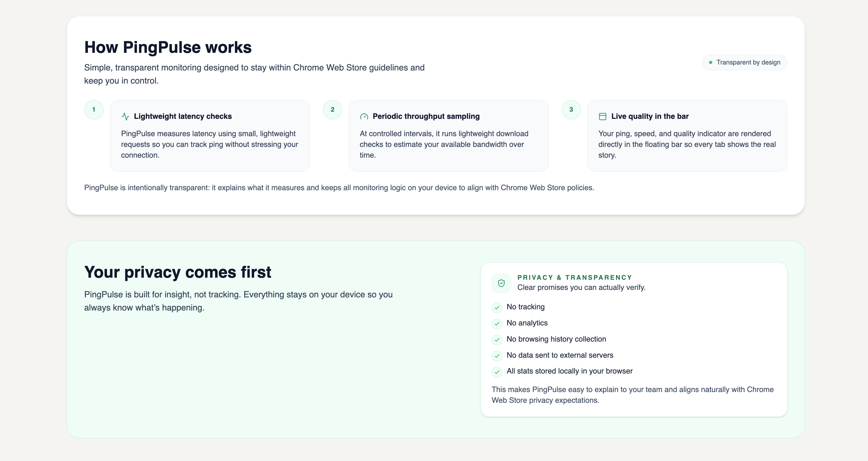Click the step 3 number badge
Viewport: 868px width, 461px height.
571,109
